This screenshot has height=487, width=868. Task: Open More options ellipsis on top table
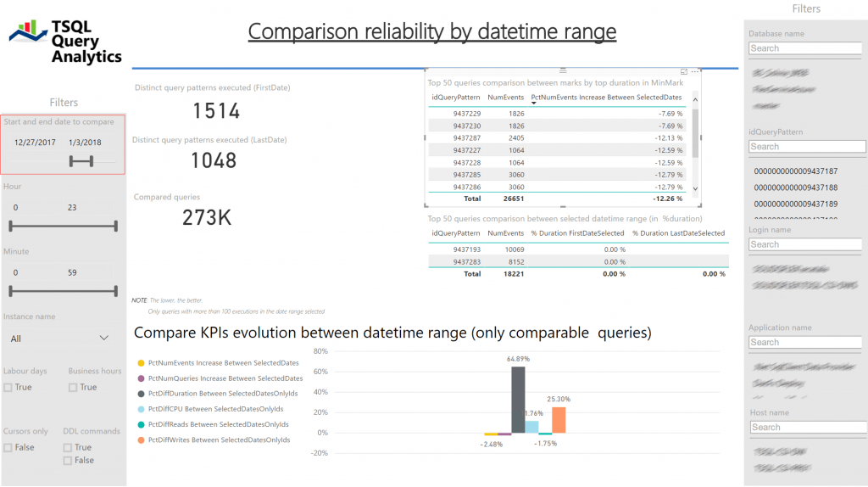click(695, 72)
